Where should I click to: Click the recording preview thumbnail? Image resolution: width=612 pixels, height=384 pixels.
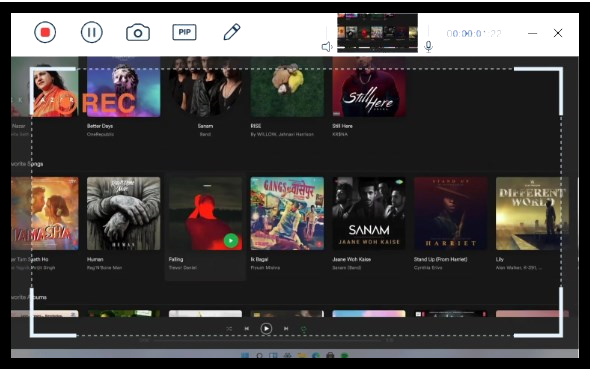tap(377, 32)
